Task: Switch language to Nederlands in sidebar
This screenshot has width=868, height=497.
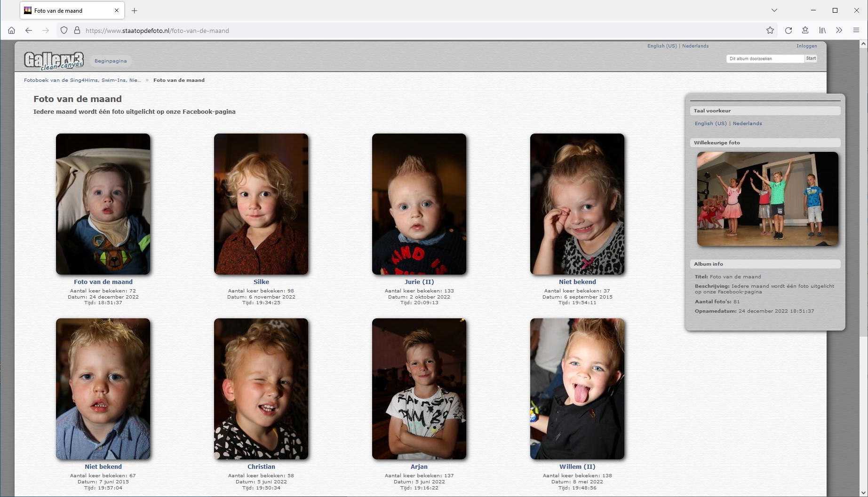Action: [747, 124]
